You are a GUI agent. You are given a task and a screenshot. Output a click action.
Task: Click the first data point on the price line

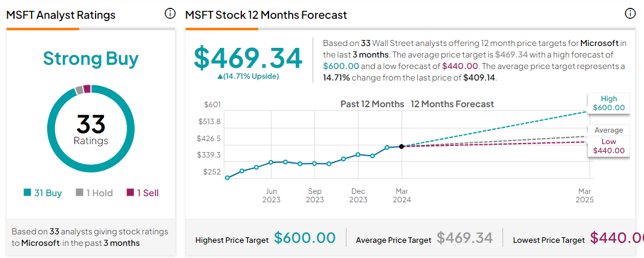(x=227, y=178)
